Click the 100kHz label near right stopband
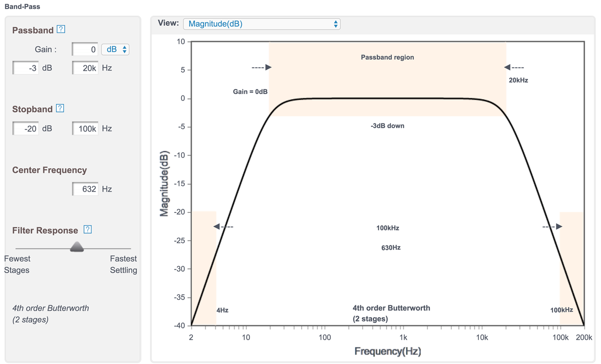 [561, 310]
